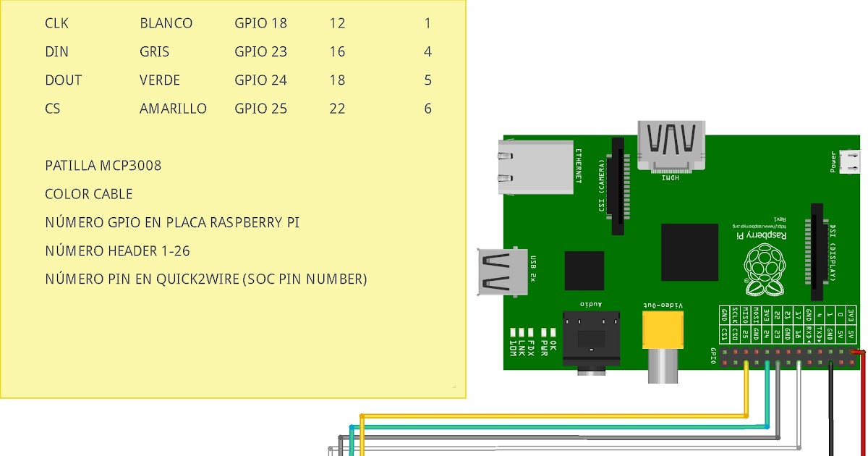The width and height of the screenshot is (868, 456).
Task: Select the Ethernet port on the Raspberry Pi
Action: tap(535, 168)
